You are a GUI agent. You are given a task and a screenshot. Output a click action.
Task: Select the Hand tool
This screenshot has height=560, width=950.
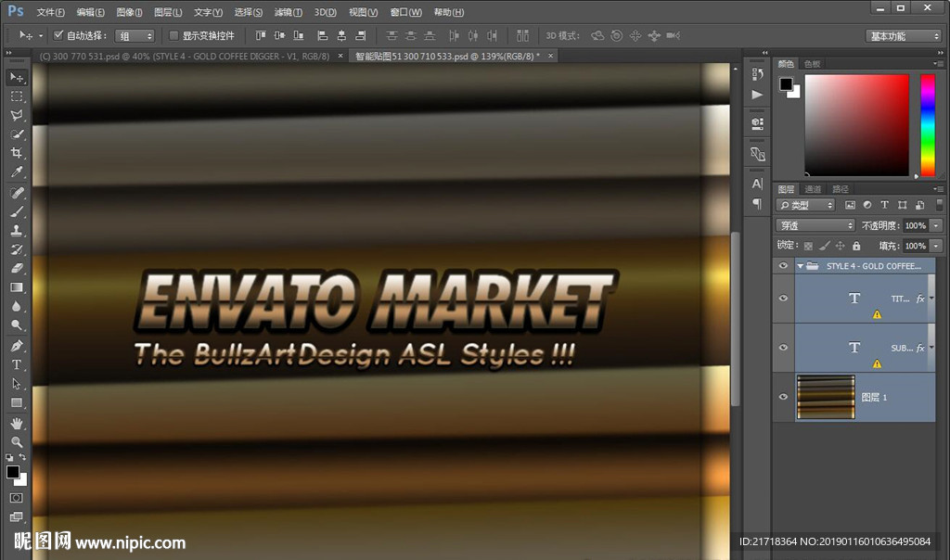(x=17, y=423)
